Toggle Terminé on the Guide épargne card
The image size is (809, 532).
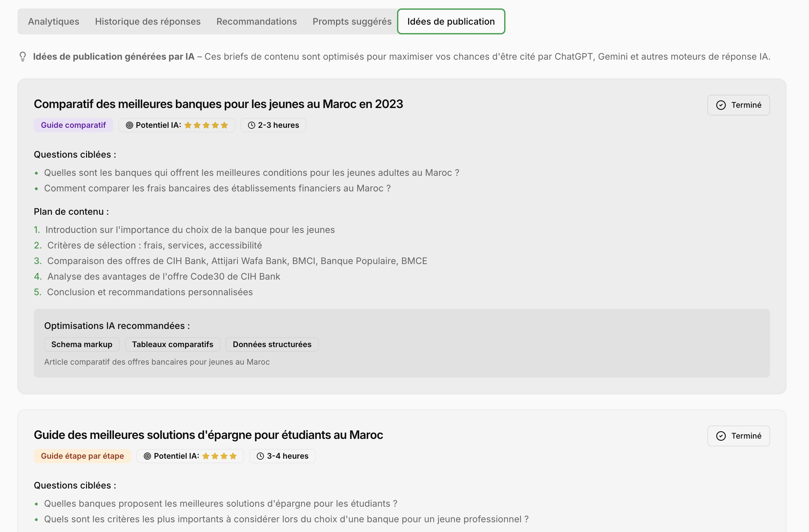(738, 436)
